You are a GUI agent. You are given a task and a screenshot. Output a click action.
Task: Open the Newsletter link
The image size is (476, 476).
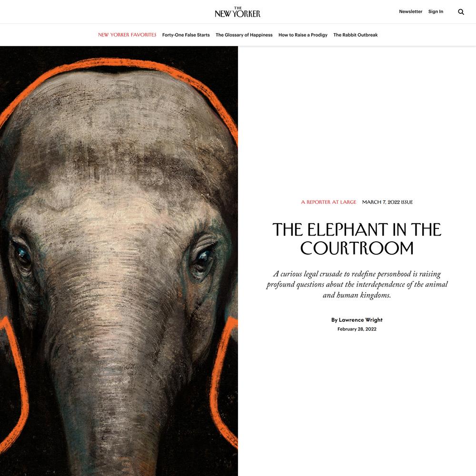[x=410, y=11]
